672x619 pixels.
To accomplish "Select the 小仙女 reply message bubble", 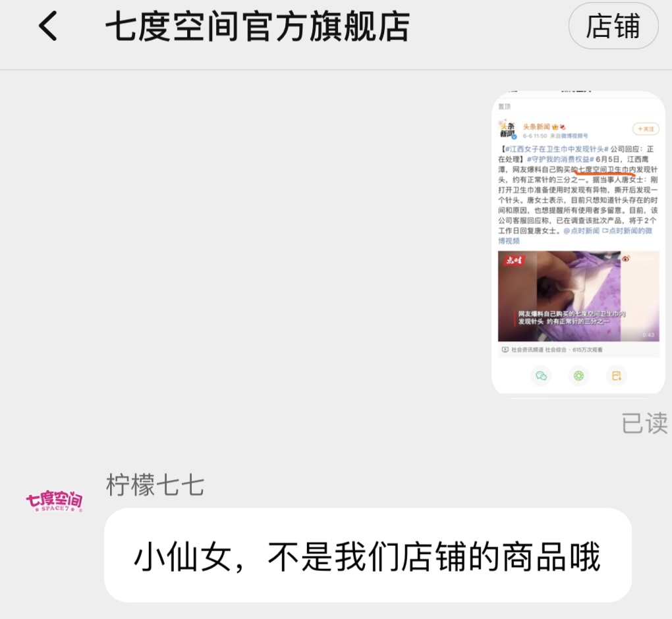I will coord(368,555).
